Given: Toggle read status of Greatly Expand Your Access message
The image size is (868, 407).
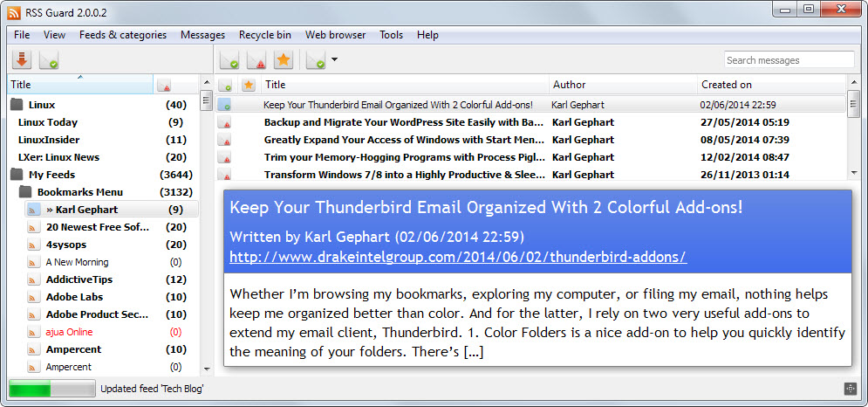Looking at the screenshot, I should click(225, 140).
